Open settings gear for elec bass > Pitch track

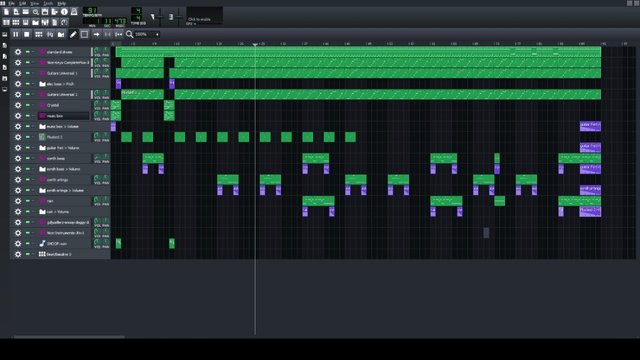(x=18, y=84)
